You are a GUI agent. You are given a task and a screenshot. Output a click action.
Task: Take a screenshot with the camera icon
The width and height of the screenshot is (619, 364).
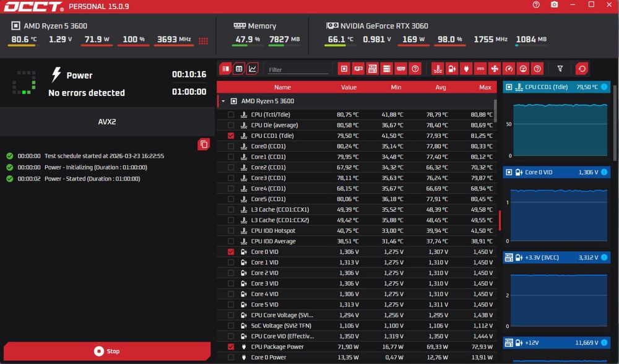[554, 5]
